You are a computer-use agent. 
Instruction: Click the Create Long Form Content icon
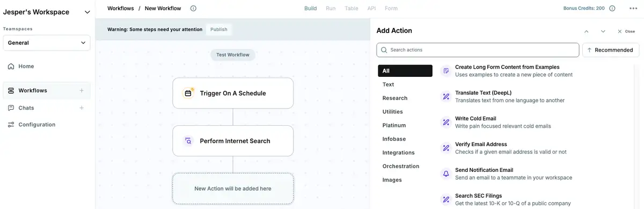click(x=446, y=71)
